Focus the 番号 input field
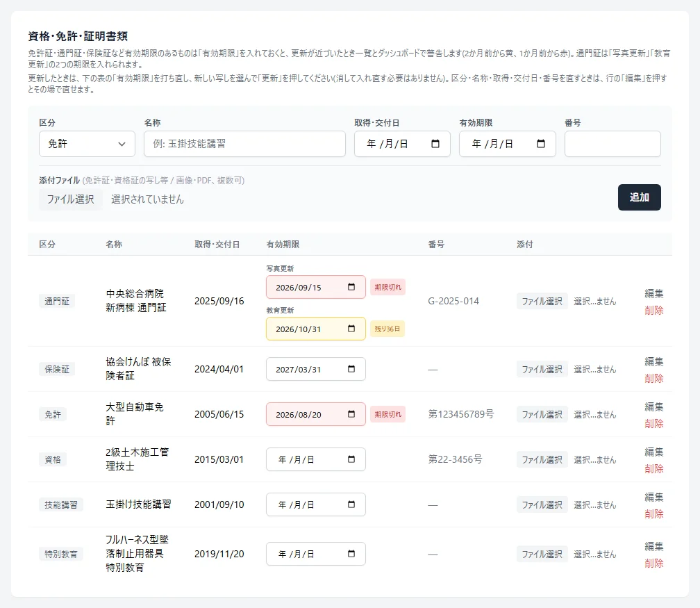 [612, 144]
